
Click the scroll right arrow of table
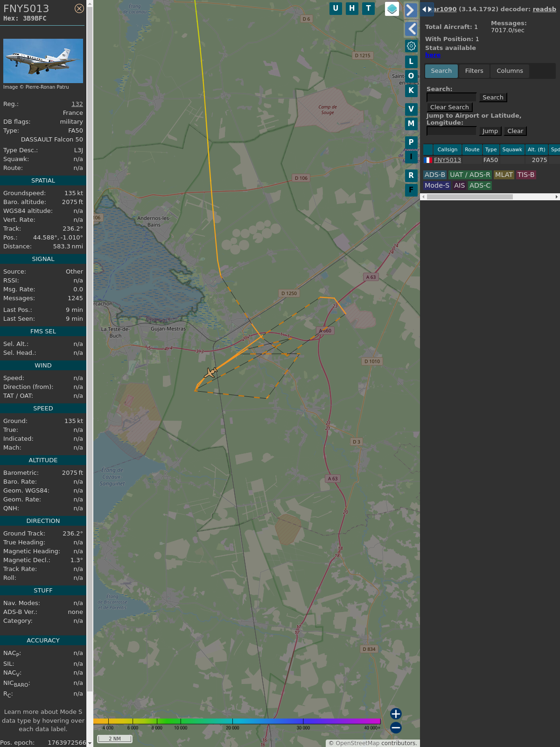coord(557,197)
